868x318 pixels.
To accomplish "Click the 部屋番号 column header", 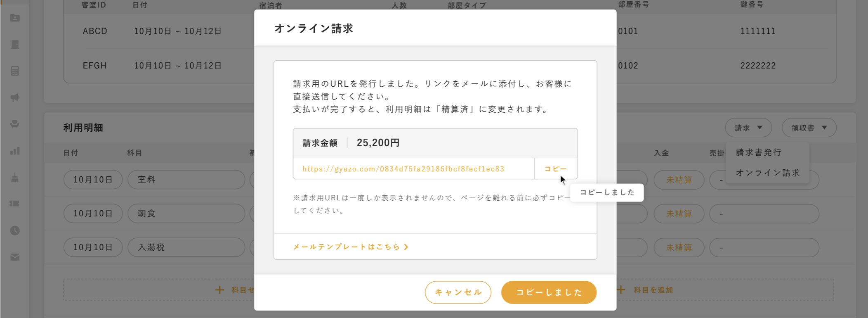I will click(x=633, y=5).
